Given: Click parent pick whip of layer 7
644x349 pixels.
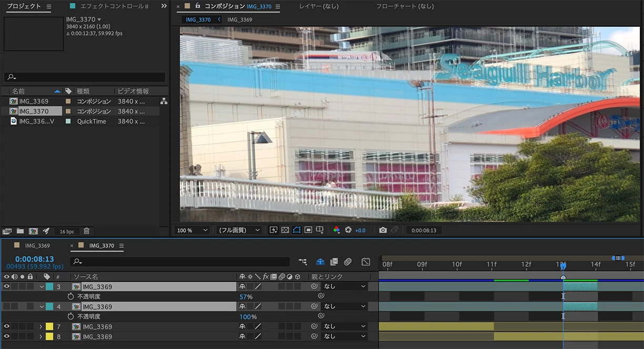Looking at the screenshot, I should (314, 326).
